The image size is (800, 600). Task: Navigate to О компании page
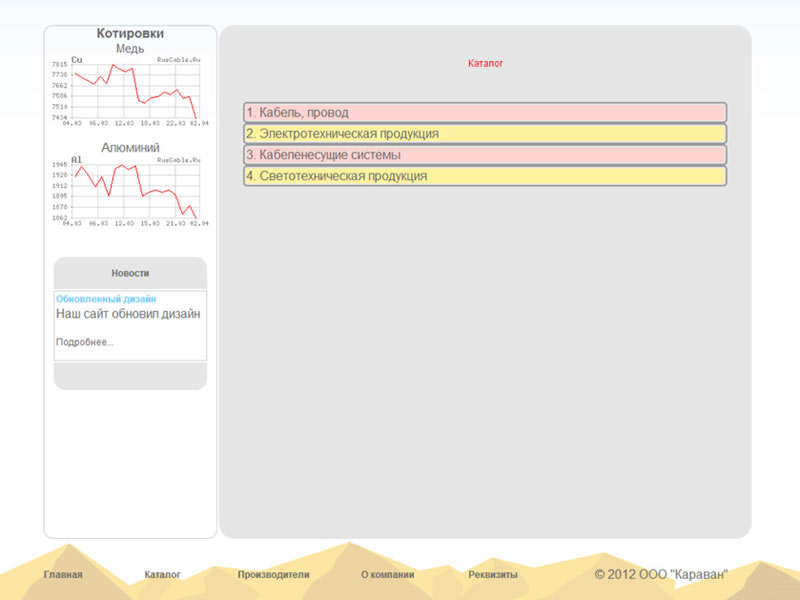(x=388, y=574)
